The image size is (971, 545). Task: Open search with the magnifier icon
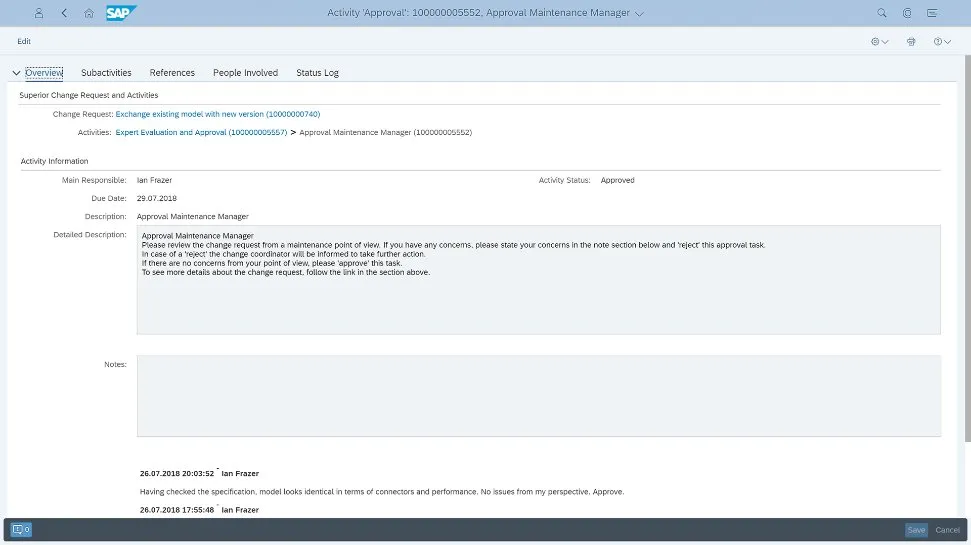[882, 13]
